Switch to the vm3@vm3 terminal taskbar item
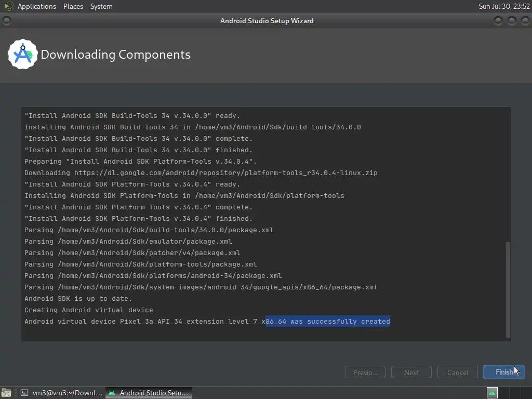The height and width of the screenshot is (399, 532). 61,393
